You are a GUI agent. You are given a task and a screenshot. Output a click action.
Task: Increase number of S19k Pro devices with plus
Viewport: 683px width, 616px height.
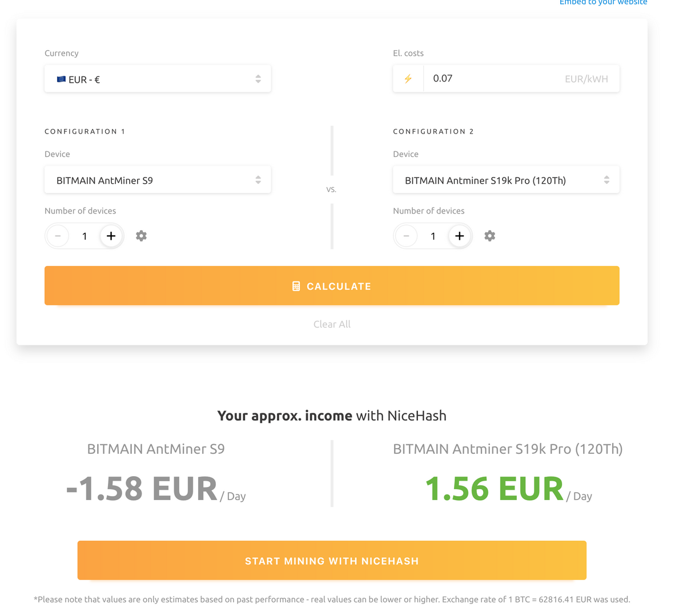coord(459,236)
